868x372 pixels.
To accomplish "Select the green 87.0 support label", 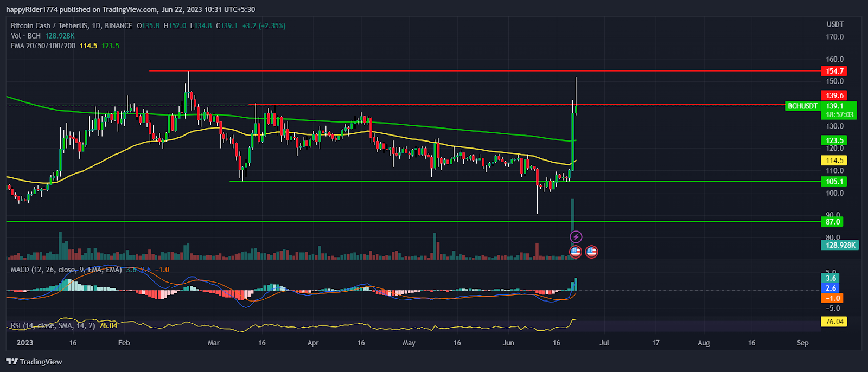I will (x=833, y=221).
